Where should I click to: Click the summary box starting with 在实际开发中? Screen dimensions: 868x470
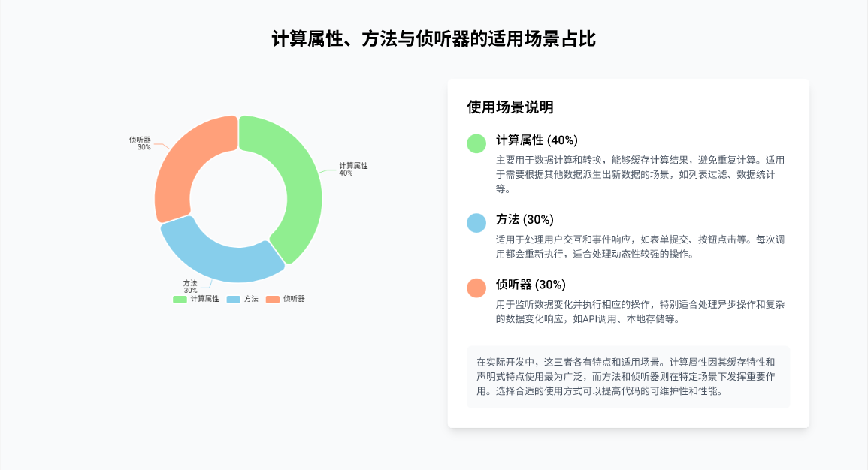(x=628, y=377)
